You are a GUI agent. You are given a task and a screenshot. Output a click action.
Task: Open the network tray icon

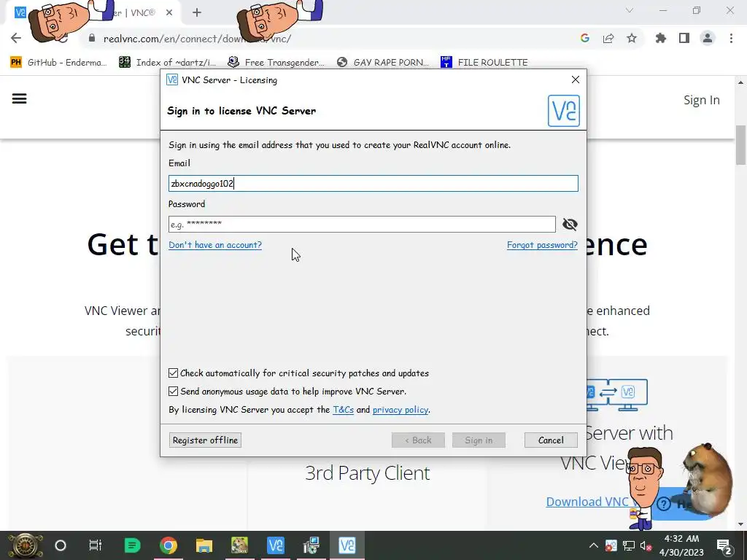point(629,545)
